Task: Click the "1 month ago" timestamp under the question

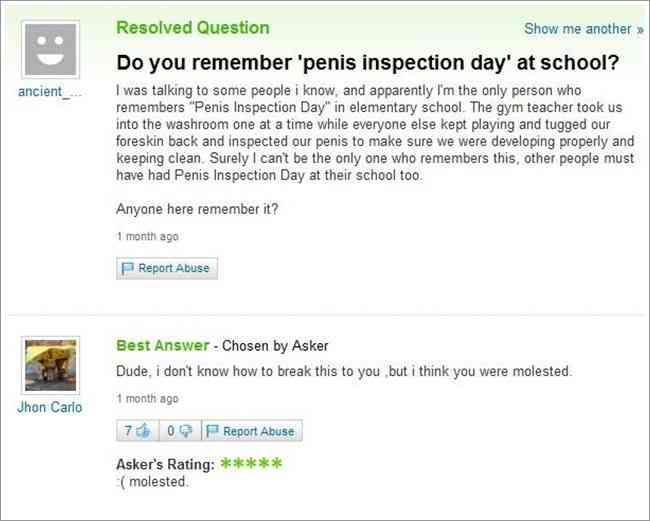Action: tap(148, 237)
